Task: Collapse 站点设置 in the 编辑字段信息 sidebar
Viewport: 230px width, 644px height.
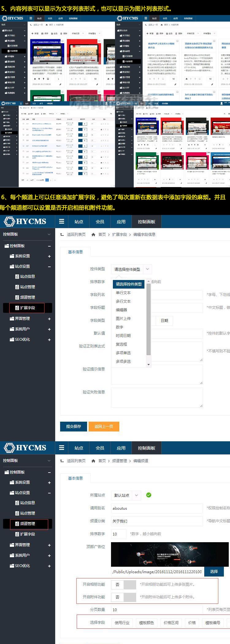Action: click(x=49, y=266)
